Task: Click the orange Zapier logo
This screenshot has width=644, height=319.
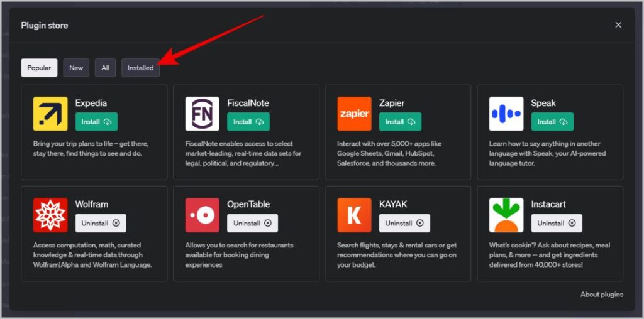Action: click(x=355, y=114)
